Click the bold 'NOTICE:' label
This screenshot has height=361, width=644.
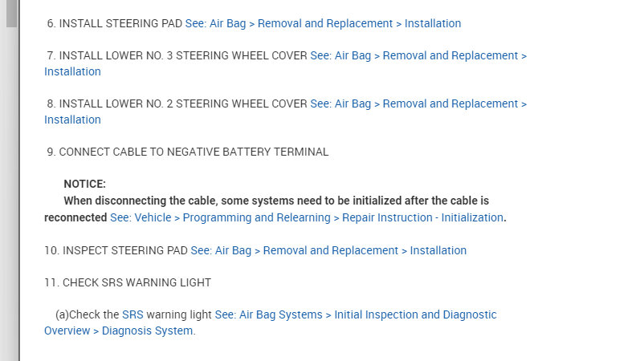pos(84,184)
